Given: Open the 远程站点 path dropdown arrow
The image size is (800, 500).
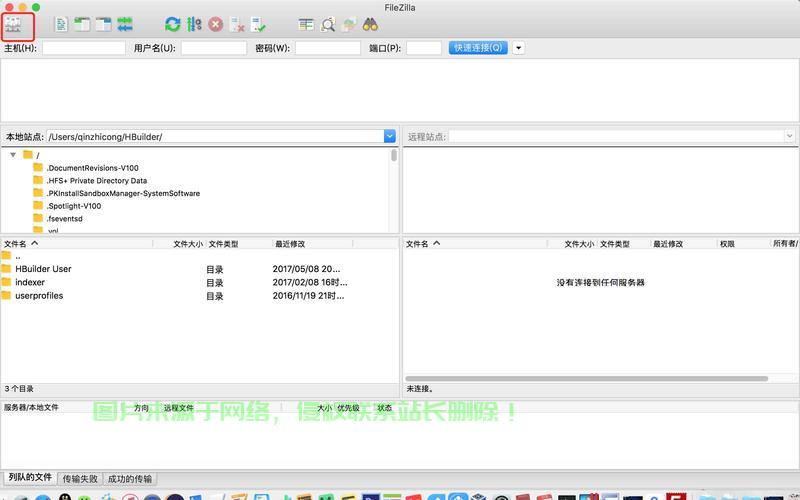Looking at the screenshot, I should (789, 136).
